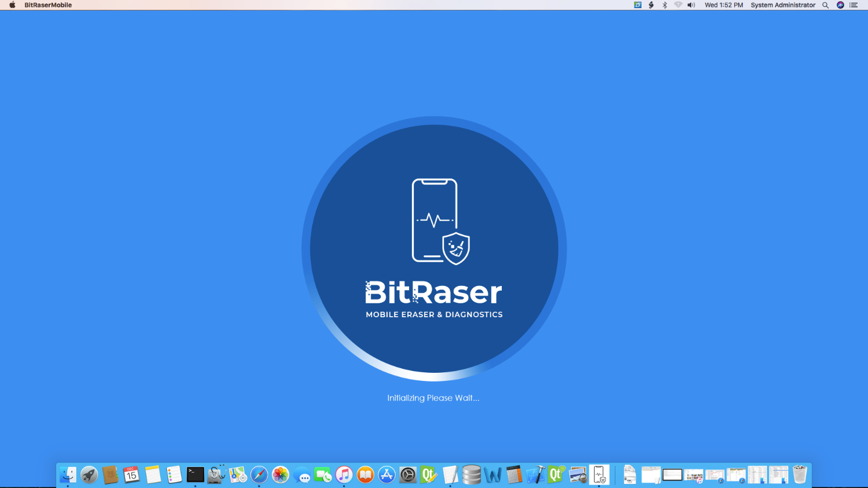Viewport: 868px width, 488px height.
Task: Open Messages speech bubble icon
Action: [302, 475]
